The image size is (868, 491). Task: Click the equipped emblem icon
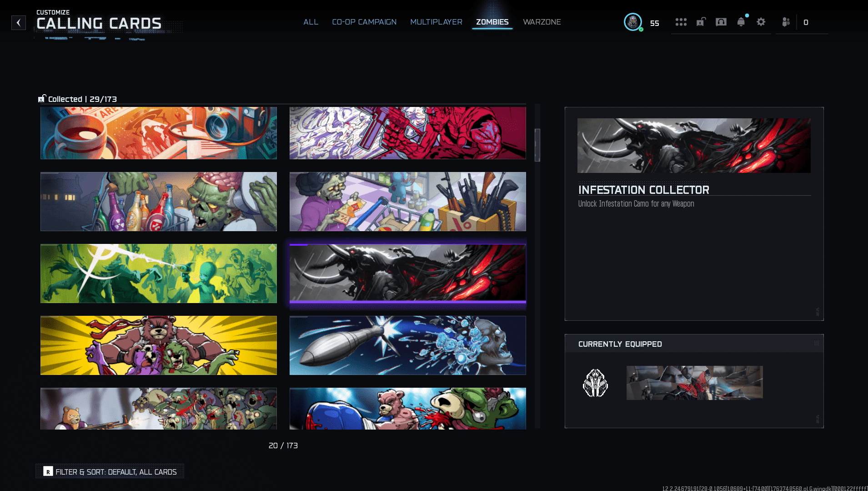[595, 383]
